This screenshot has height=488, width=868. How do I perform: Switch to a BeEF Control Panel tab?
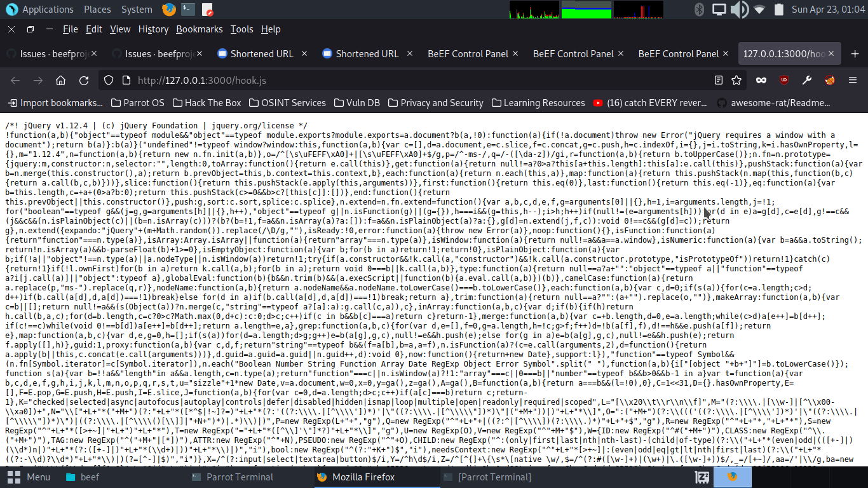point(468,53)
